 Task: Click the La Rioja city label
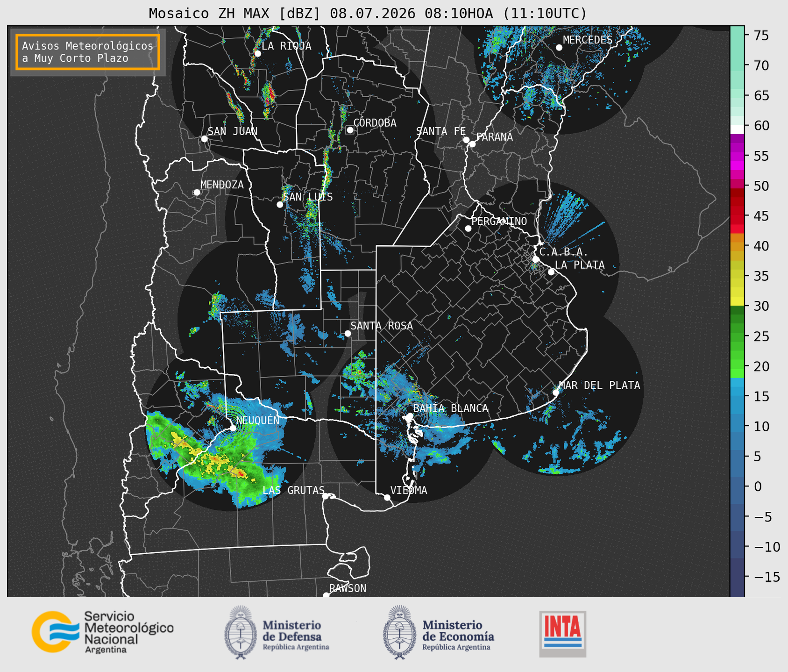coord(286,46)
